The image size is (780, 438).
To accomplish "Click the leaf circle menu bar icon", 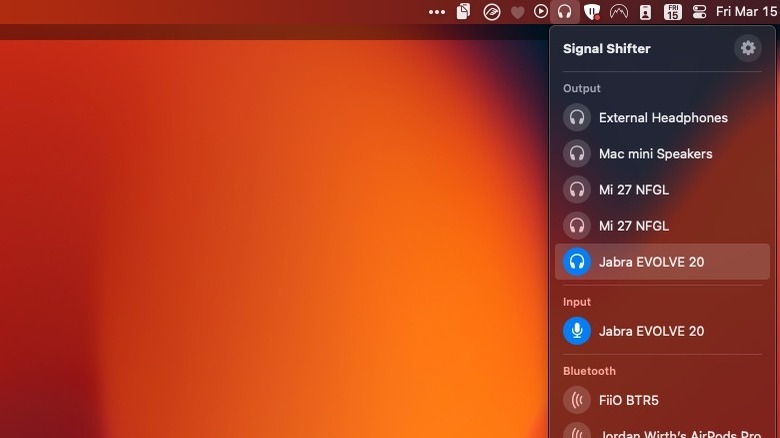I will tap(491, 12).
